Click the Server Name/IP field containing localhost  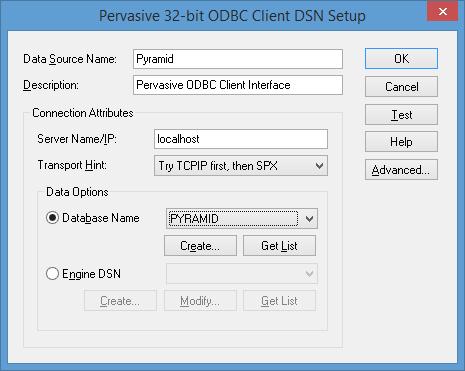pyautogui.click(x=241, y=139)
